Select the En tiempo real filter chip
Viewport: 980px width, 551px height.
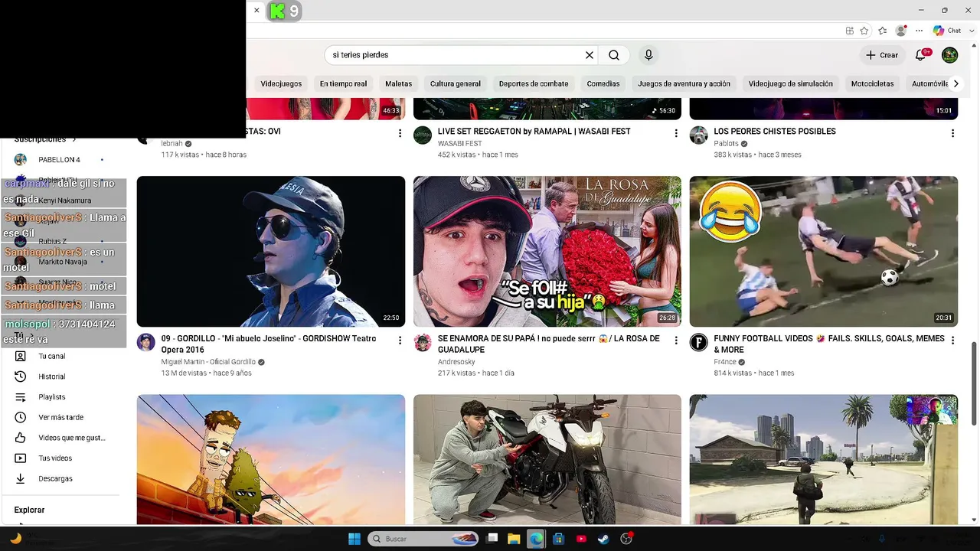(343, 83)
